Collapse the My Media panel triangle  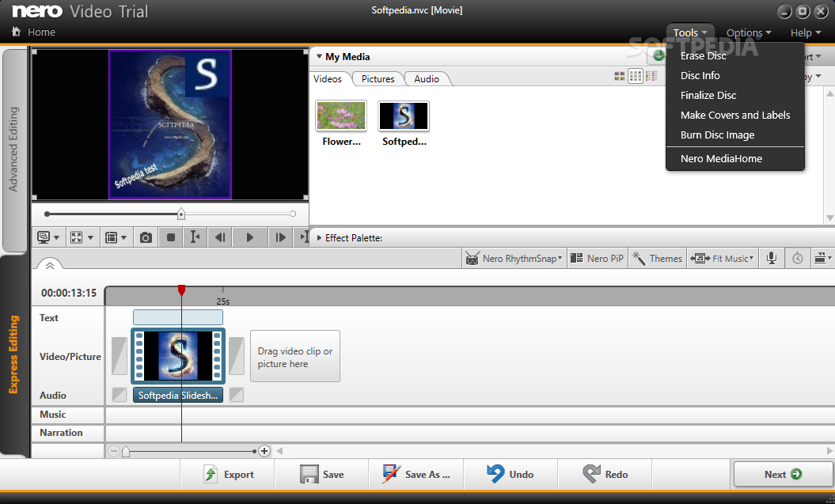(x=319, y=56)
